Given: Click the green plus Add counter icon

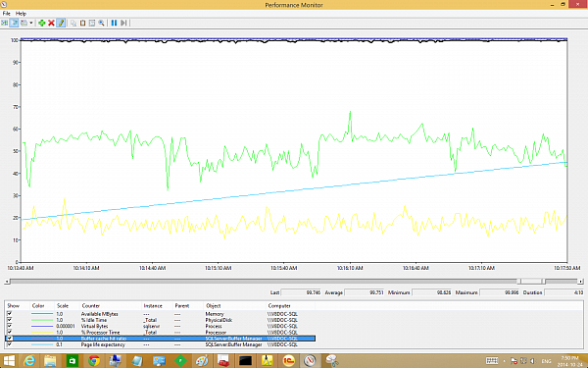Looking at the screenshot, I should pyautogui.click(x=41, y=23).
